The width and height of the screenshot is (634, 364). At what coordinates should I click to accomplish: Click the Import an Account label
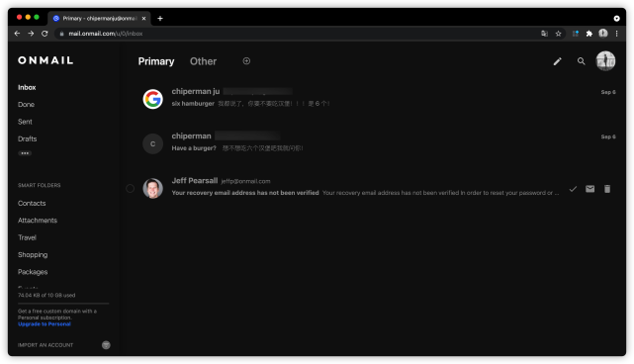[45, 345]
